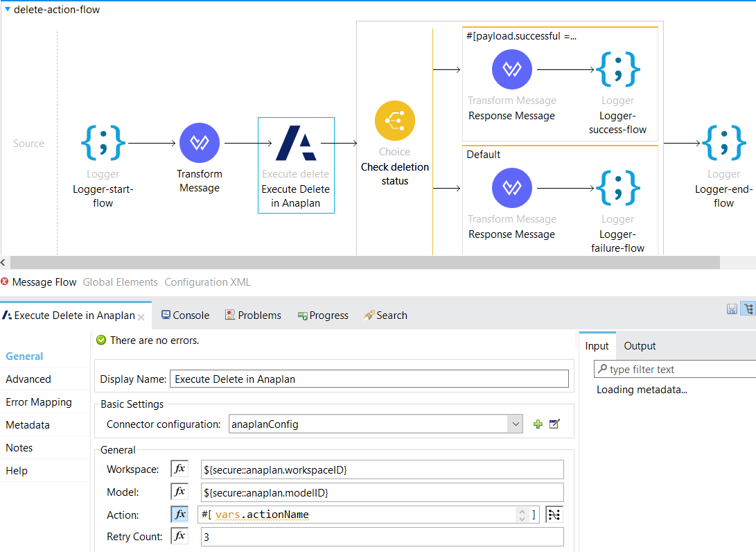This screenshot has width=756, height=552.
Task: Click the tree layout icon in properties toolbar
Action: pyautogui.click(x=749, y=309)
